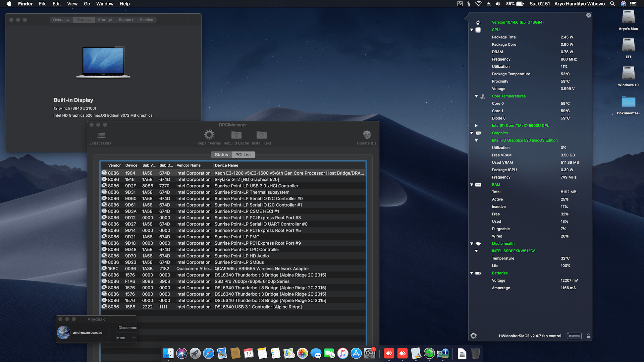Screen dimensions: 644x362
Task: Toggle the lock icon in HWMonitorSMC2
Action: [x=589, y=336]
